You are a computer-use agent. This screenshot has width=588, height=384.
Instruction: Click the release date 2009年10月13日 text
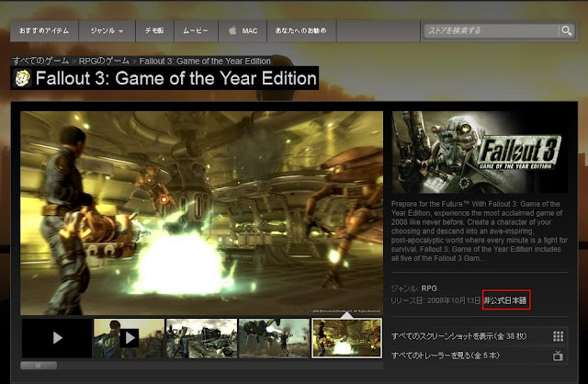[453, 300]
